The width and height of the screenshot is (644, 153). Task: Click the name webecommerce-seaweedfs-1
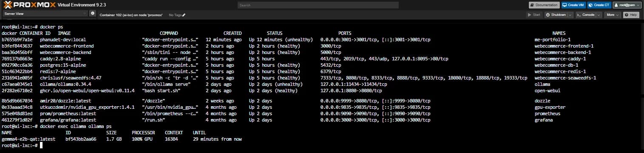click(x=565, y=78)
